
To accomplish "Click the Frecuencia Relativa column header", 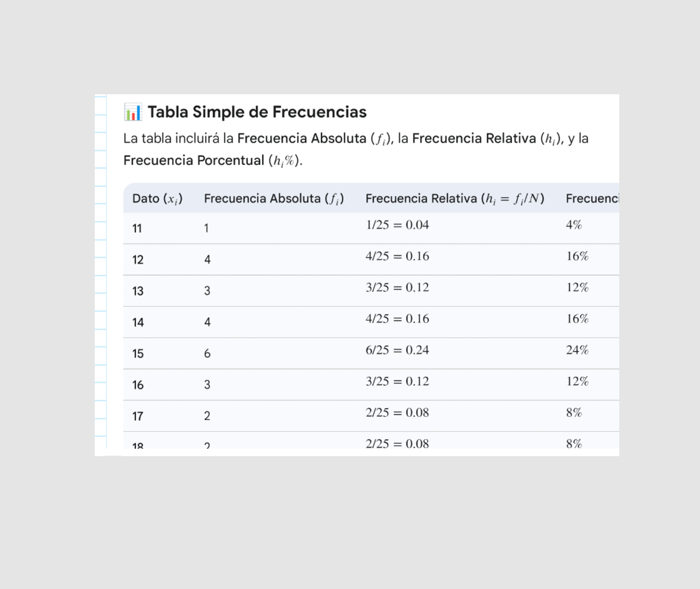I will tap(454, 198).
